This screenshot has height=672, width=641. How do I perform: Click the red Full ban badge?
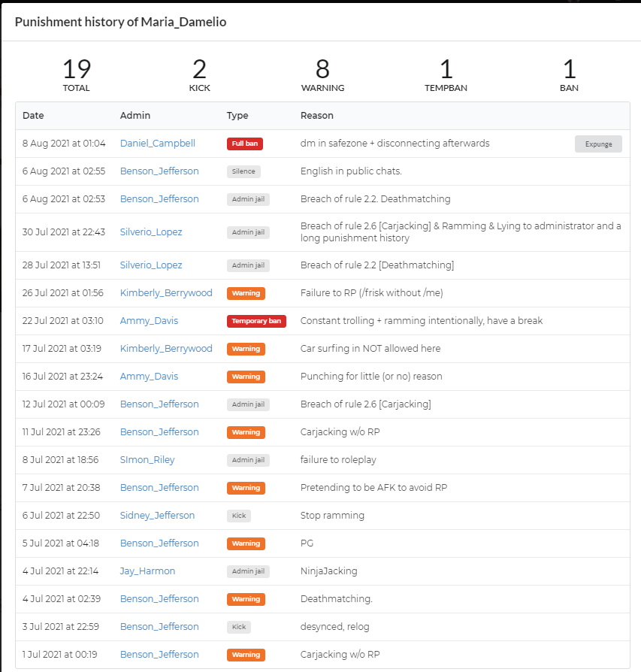point(245,144)
